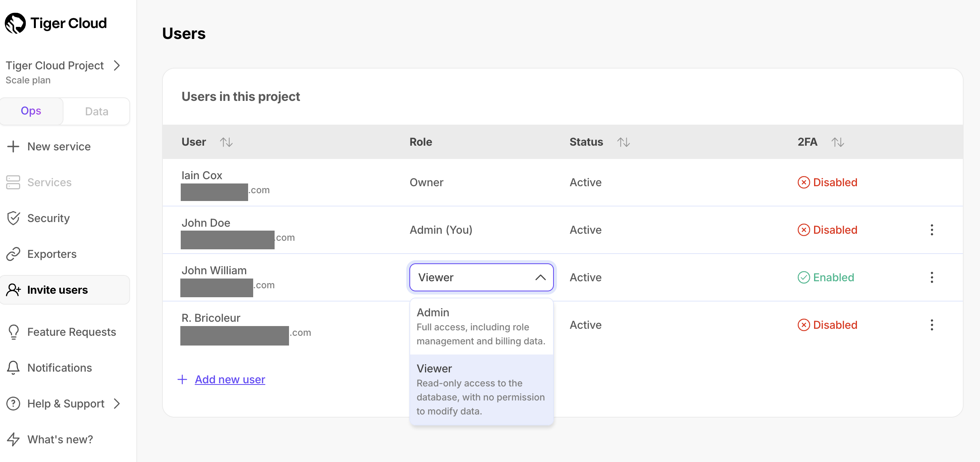This screenshot has height=462, width=980.
Task: Click Active status in R. Bricoleur row
Action: coord(585,325)
